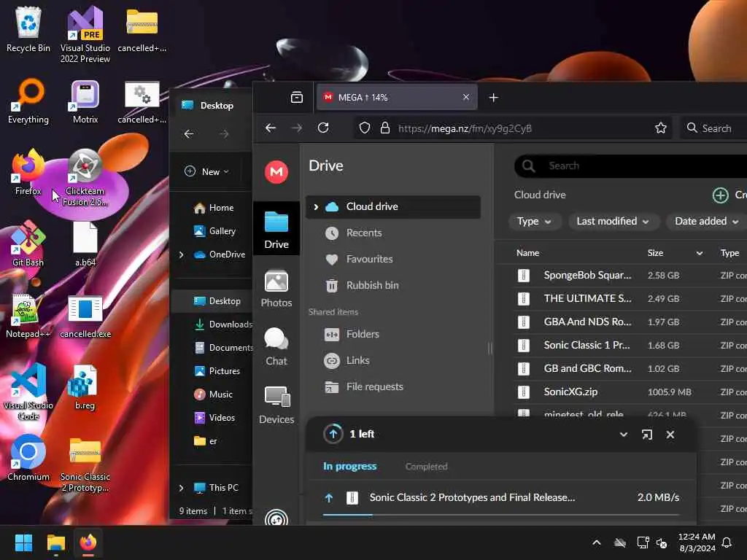Pop out the MEGA transfers panel
This screenshot has width=747, height=560.
click(x=646, y=435)
